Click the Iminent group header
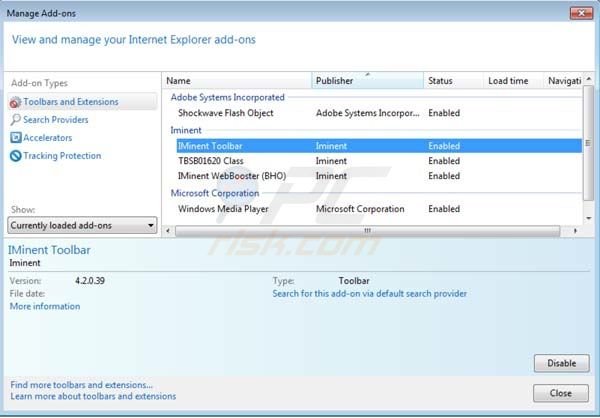This screenshot has height=418, width=600. (x=186, y=130)
